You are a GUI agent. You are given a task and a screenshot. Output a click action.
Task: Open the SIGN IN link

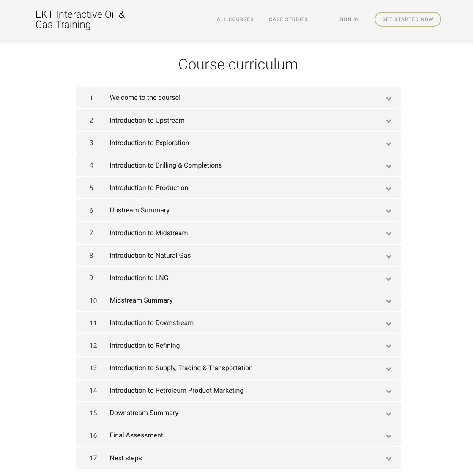coord(348,19)
